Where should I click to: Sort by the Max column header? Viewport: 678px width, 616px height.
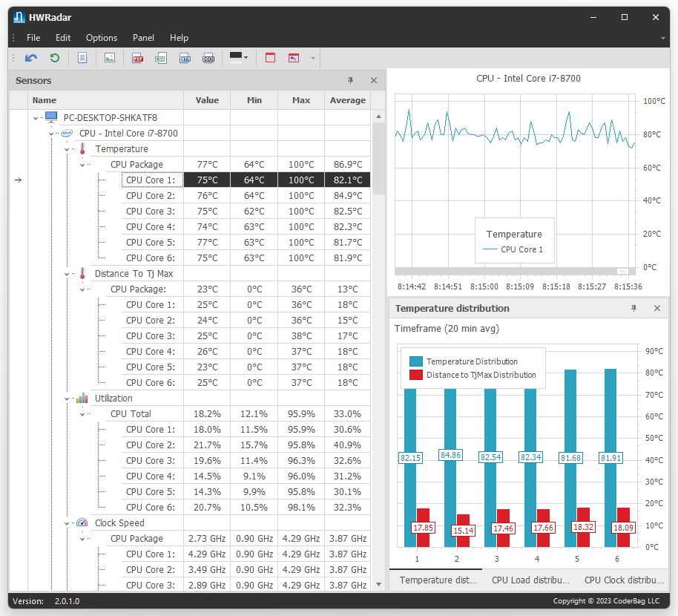(x=301, y=100)
